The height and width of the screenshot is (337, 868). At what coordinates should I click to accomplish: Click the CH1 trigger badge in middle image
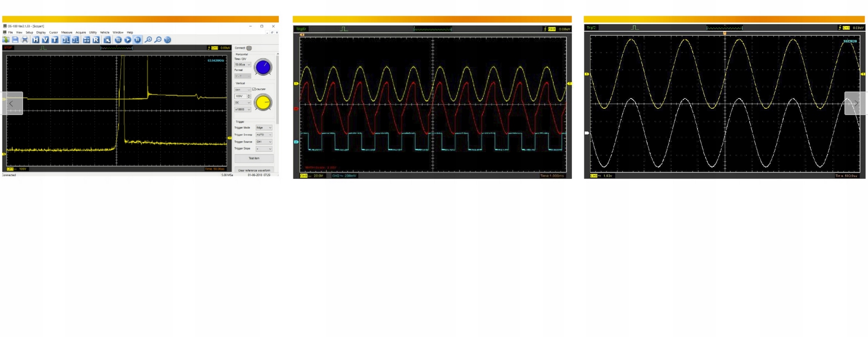[552, 29]
